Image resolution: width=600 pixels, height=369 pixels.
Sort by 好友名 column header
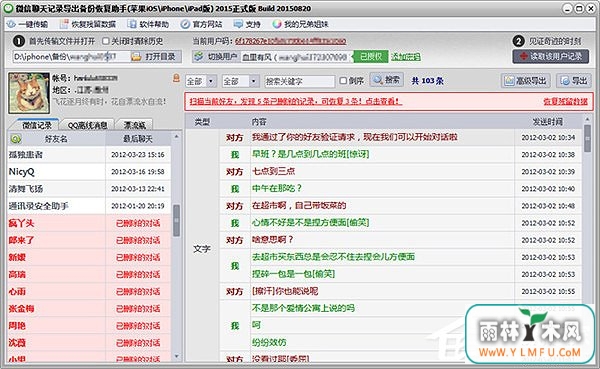click(x=56, y=139)
